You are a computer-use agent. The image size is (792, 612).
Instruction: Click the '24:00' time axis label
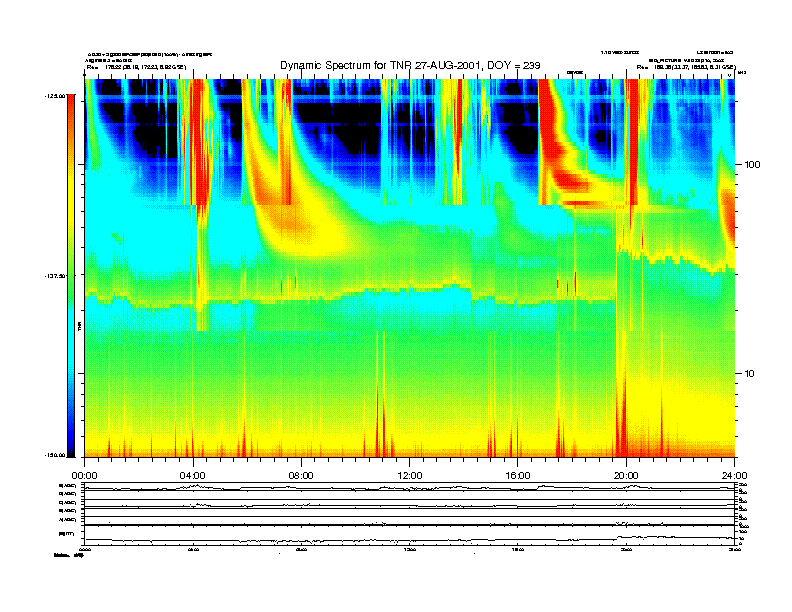click(x=734, y=476)
